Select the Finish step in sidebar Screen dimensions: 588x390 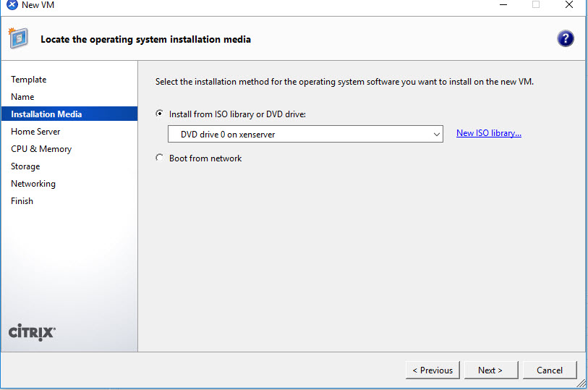coord(22,201)
